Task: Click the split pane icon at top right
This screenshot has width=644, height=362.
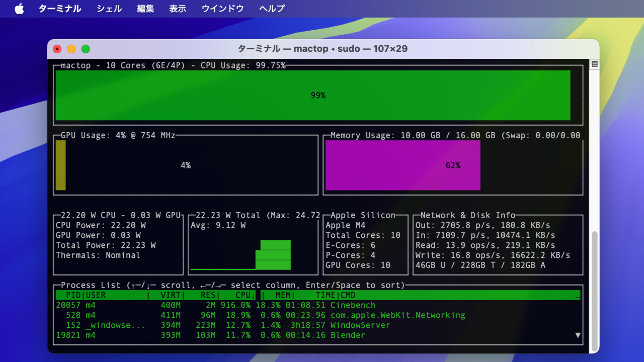Action: click(595, 64)
